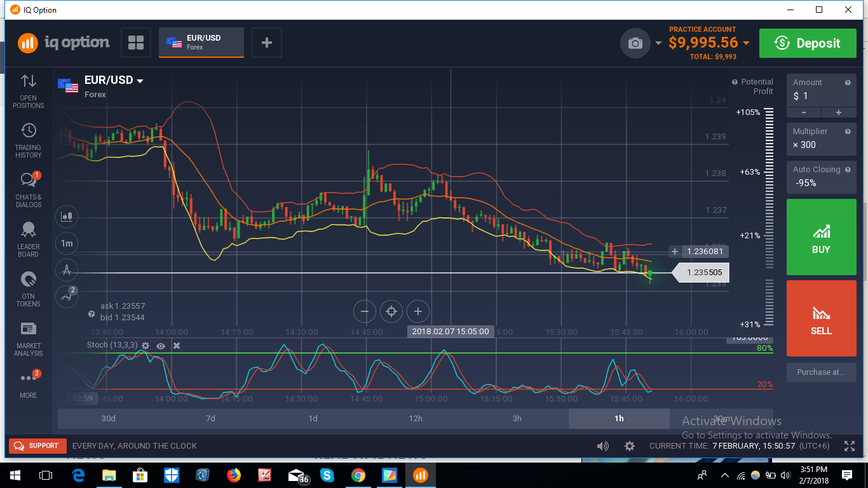868x488 pixels.
Task: Open the drawing tools compass icon
Action: click(x=67, y=270)
